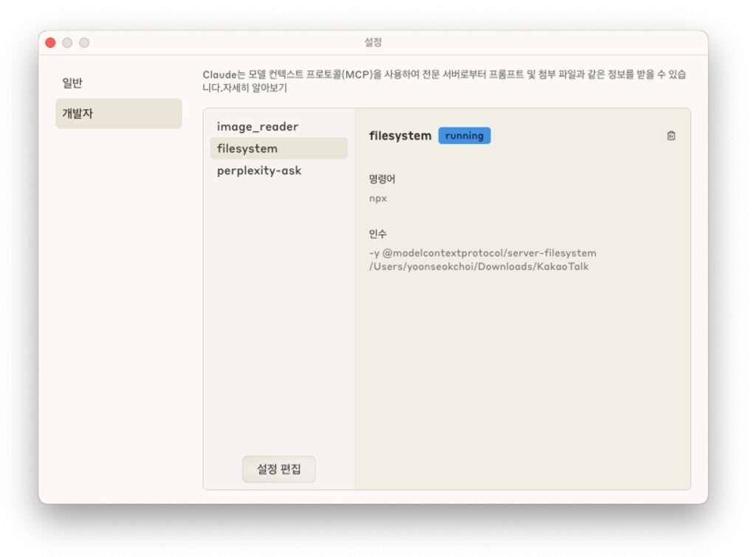Click the 명령어 label
Viewport: 756px width, 557px height.
click(382, 179)
